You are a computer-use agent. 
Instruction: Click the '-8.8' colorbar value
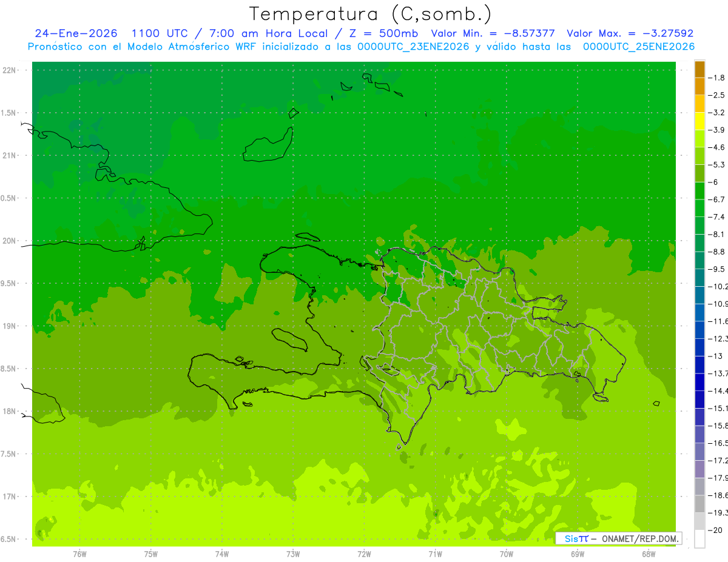click(716, 252)
